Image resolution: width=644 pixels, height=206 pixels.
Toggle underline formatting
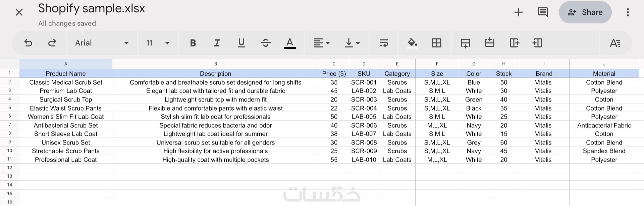(241, 43)
